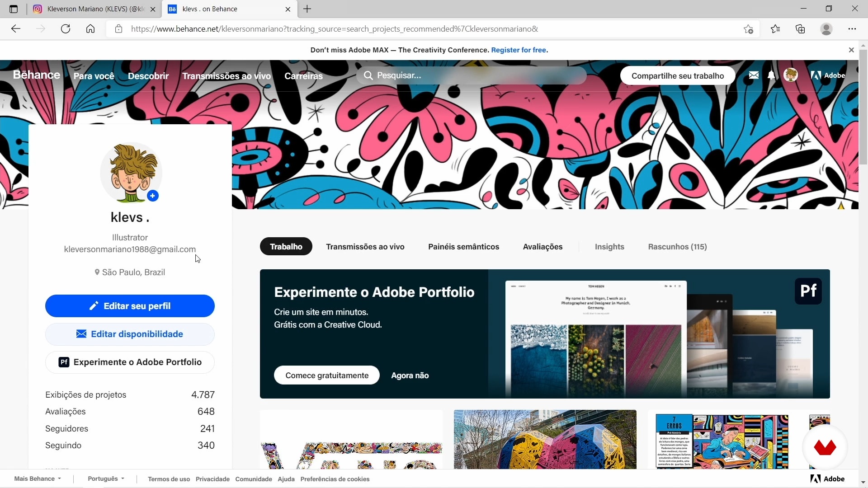Add page to favorites star icon
The height and width of the screenshot is (488, 868).
748,29
